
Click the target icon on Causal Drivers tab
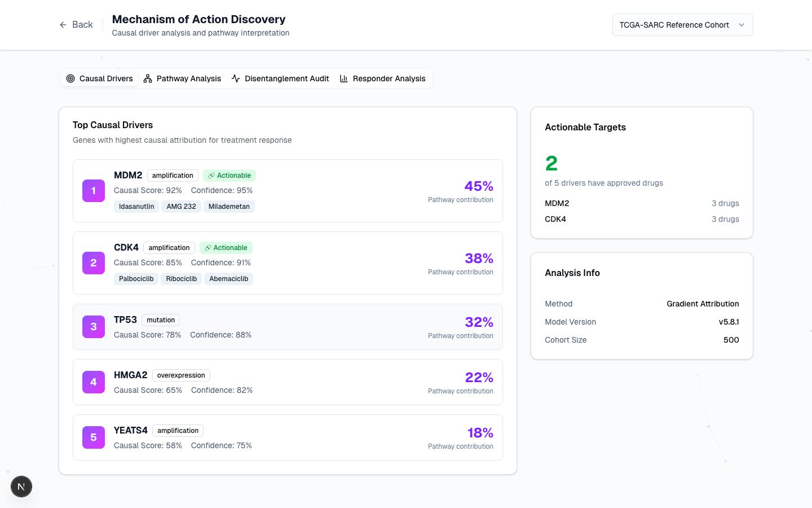pos(70,78)
